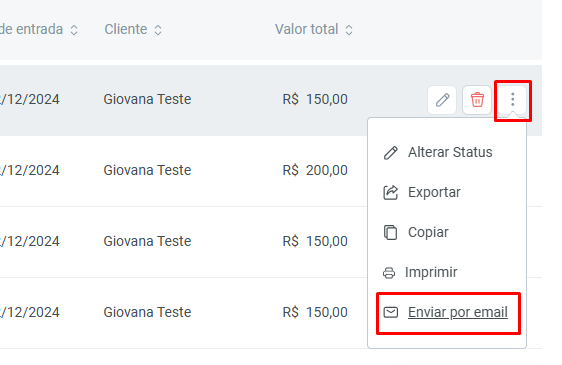Screen dimensions: 562x365
Task: Delete the first order with trash icon
Action: (477, 100)
